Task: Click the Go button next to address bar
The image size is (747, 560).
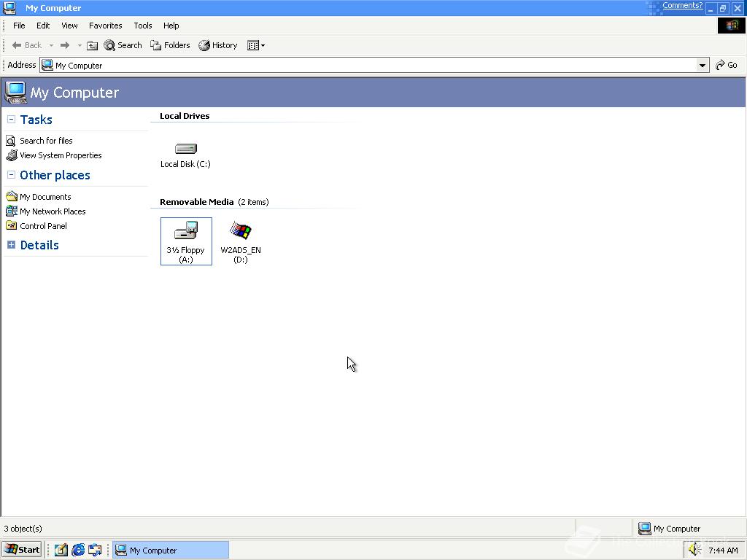Action: 727,65
